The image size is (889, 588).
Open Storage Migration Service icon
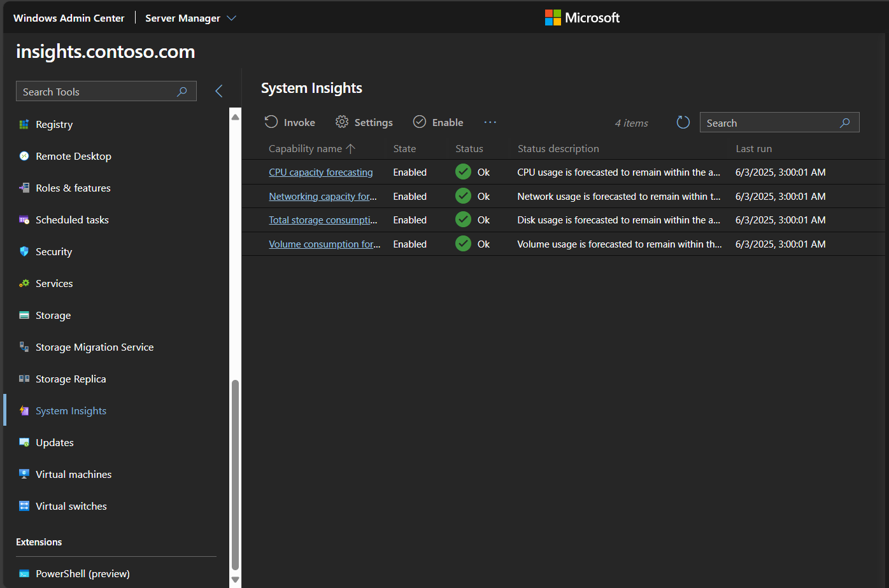coord(24,347)
